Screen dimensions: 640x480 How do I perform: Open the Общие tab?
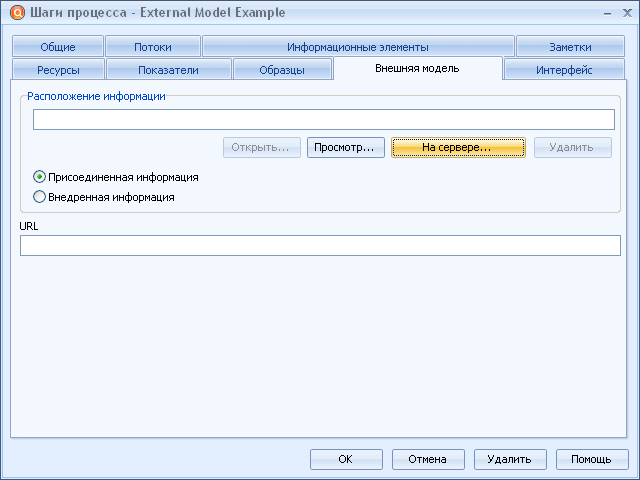point(58,47)
